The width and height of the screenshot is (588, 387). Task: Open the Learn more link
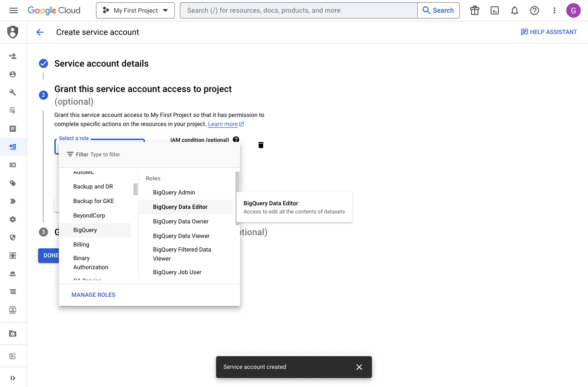click(x=223, y=124)
